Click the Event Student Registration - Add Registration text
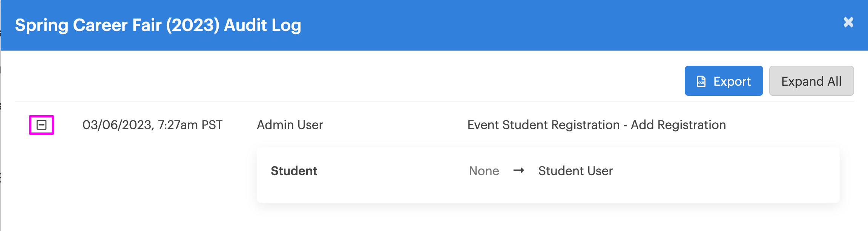This screenshot has height=231, width=868. (x=597, y=125)
